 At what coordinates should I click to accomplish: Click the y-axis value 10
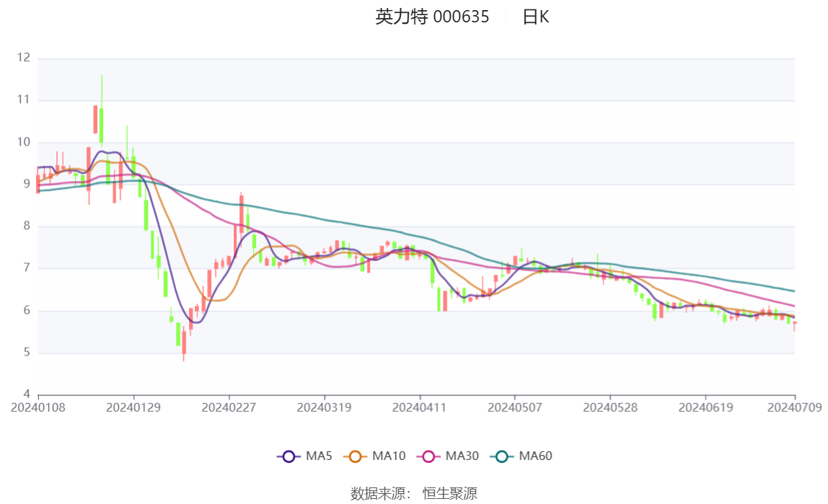click(x=24, y=142)
